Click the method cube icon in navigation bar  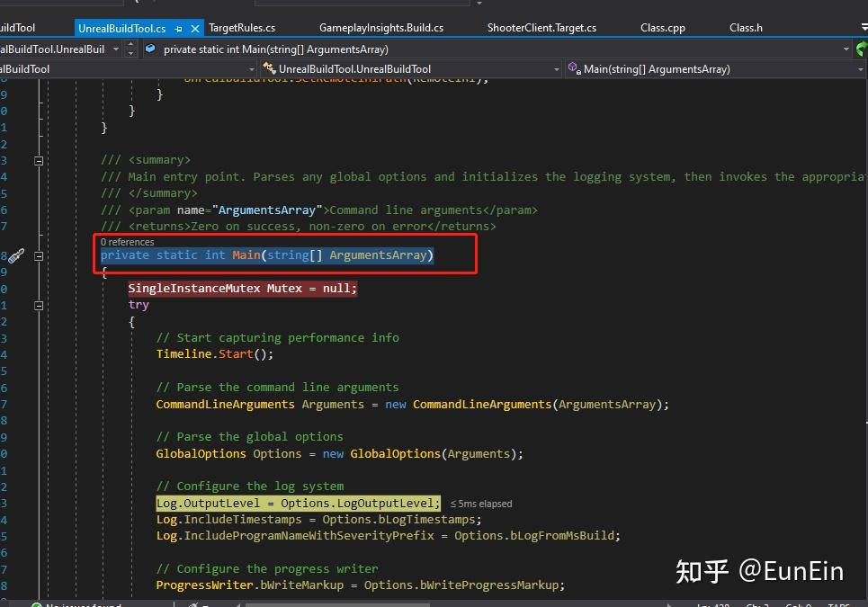pyautogui.click(x=150, y=49)
